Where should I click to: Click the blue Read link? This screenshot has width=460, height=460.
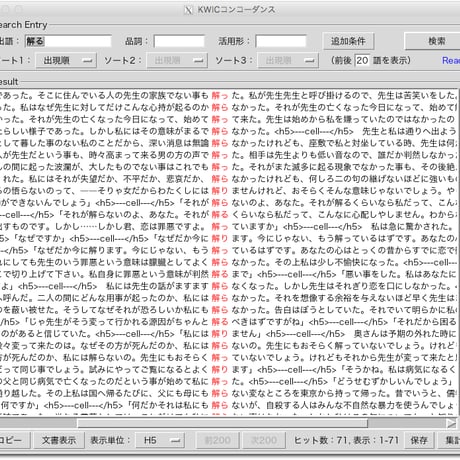[x=451, y=61]
